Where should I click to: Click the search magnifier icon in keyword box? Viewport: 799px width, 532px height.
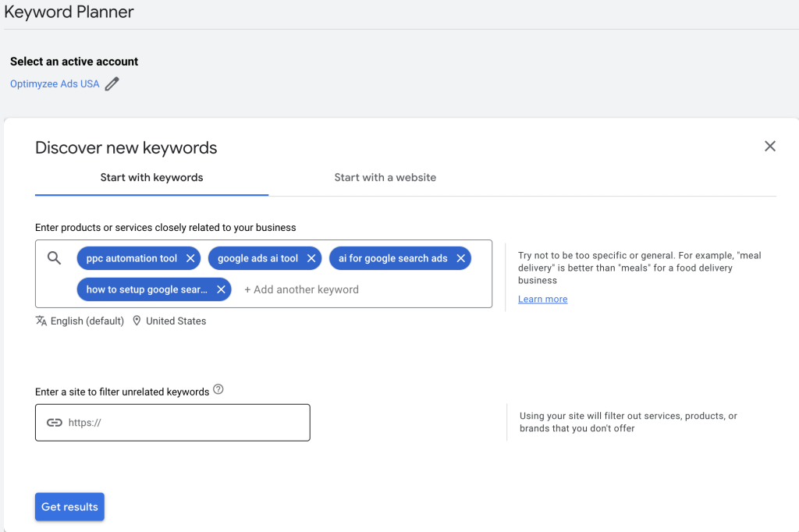click(54, 258)
